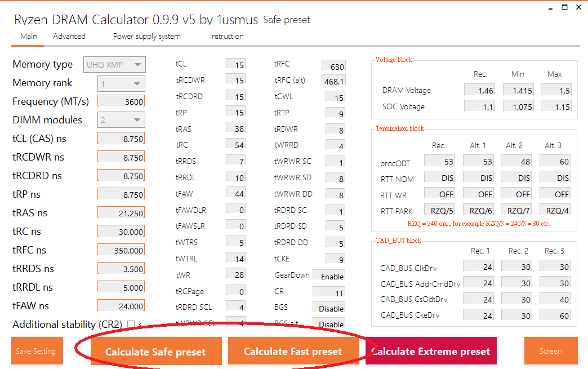Click the tCL (CAS) ns field
Screen dimensions: 588x369
(121, 139)
